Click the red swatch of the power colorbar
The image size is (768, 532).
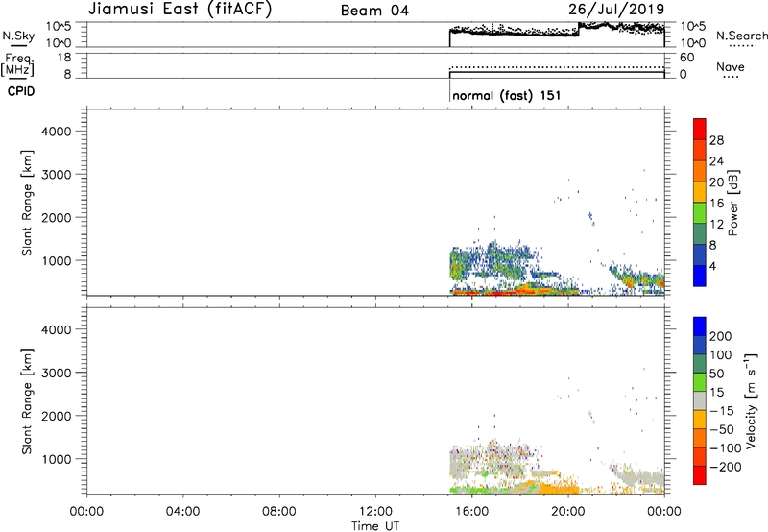click(700, 129)
